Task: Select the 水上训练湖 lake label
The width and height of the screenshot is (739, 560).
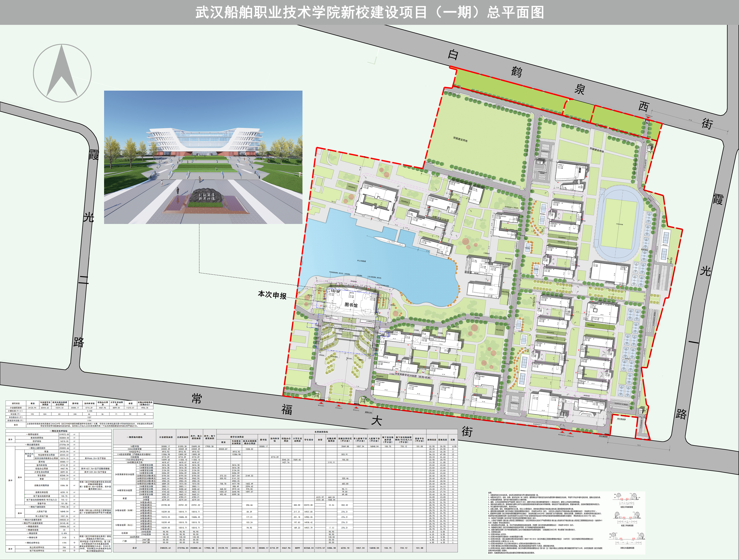Action: pos(362,261)
